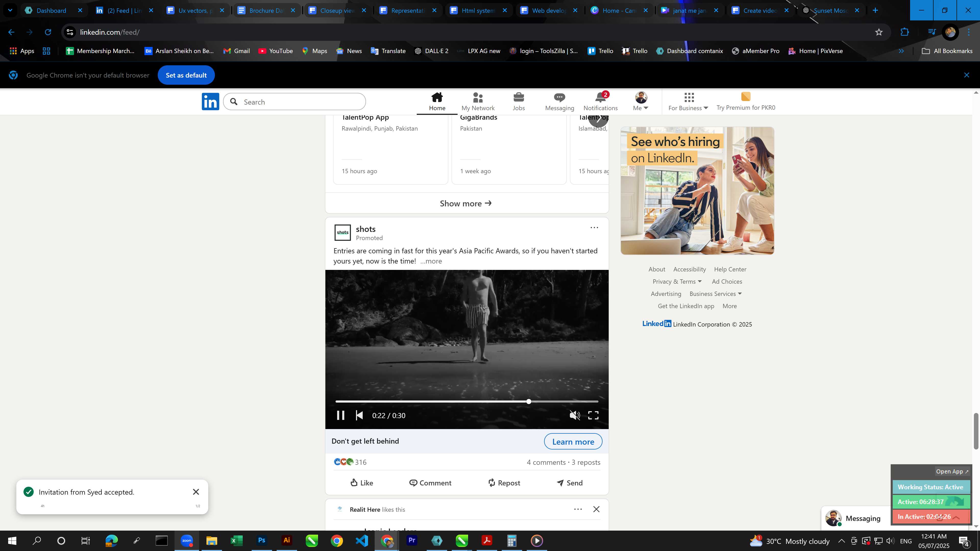Open a new browser tab

pos(875,11)
